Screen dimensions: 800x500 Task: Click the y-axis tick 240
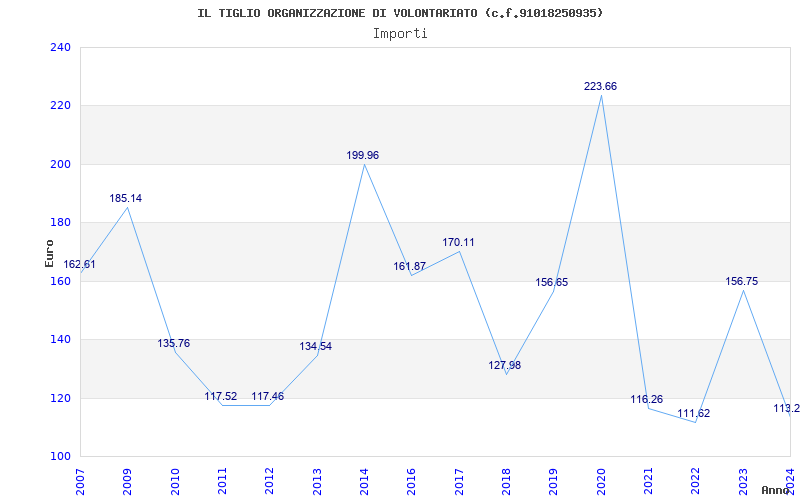tap(60, 47)
